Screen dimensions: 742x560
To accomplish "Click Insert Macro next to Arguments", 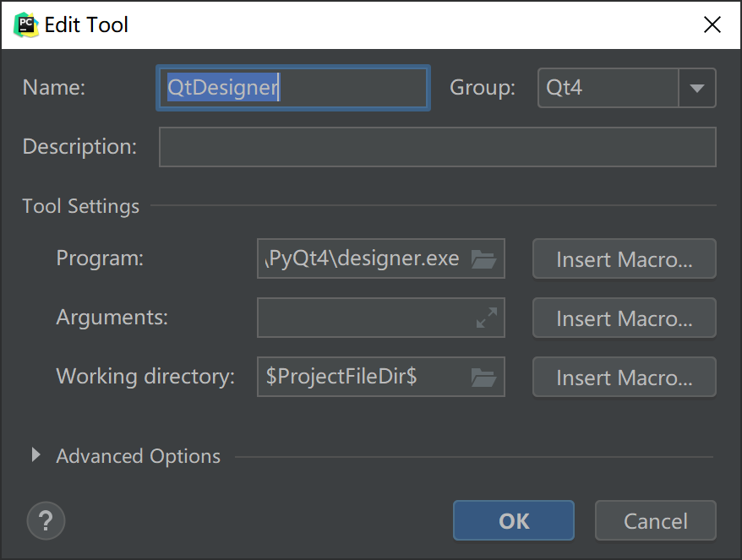I will [624, 318].
